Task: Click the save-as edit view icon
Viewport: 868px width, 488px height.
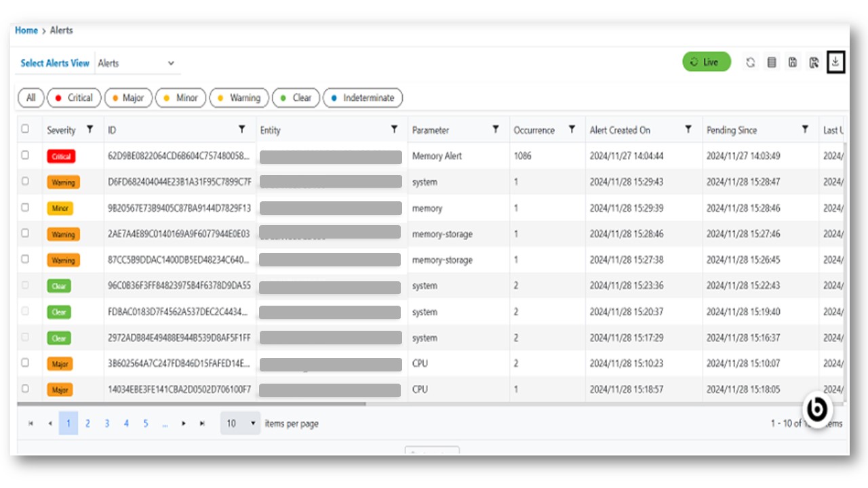Action: (814, 62)
